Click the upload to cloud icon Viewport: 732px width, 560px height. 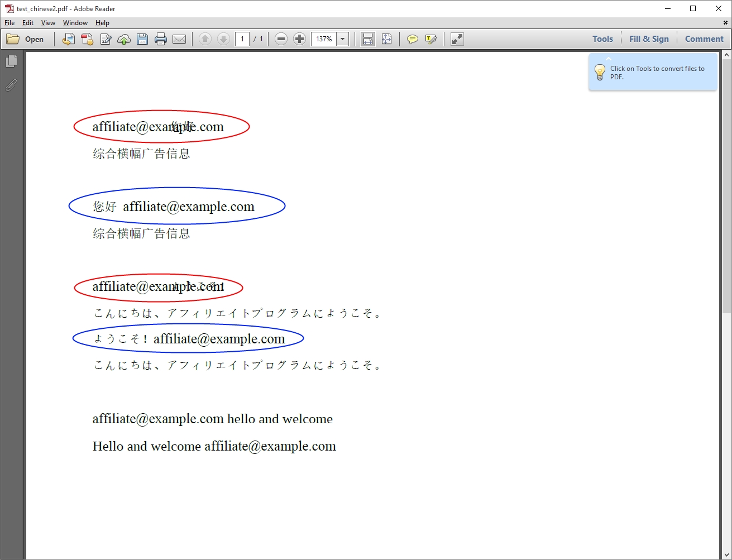click(x=124, y=39)
